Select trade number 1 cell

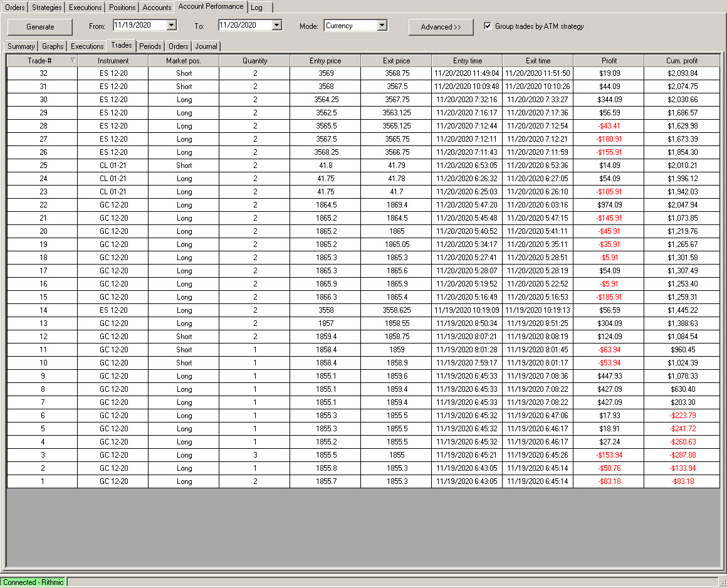coord(43,481)
